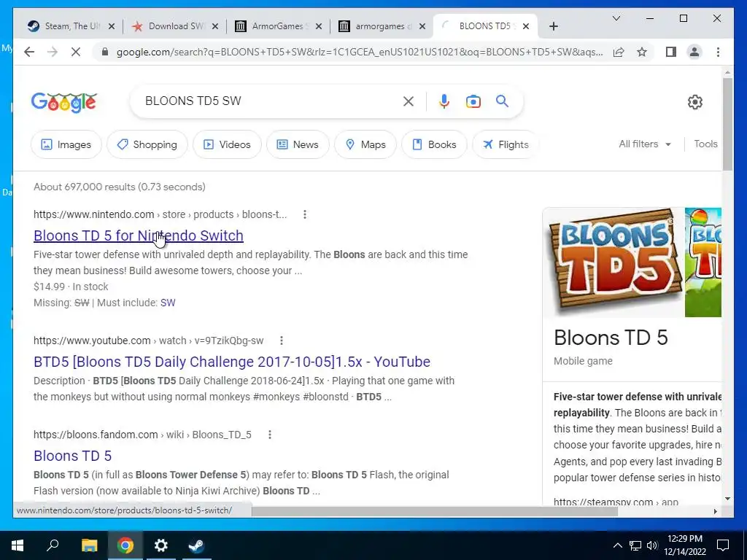
Task: Click into the Google search input field
Action: click(271, 101)
